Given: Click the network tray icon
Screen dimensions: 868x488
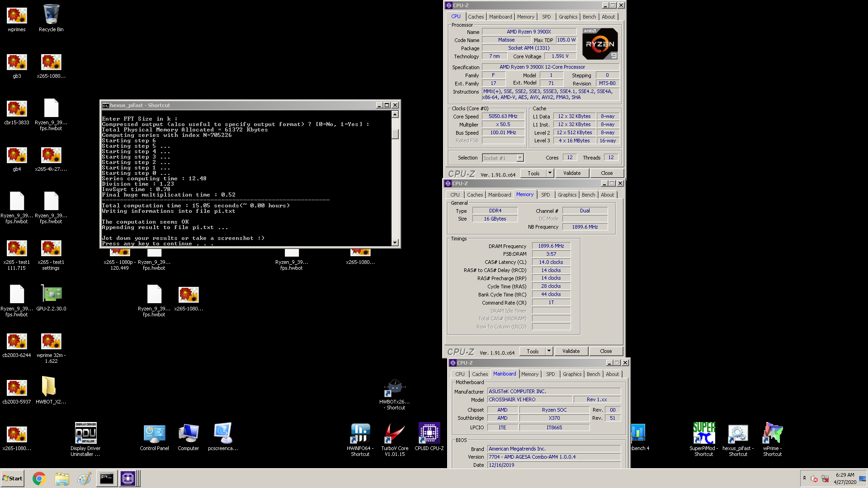Looking at the screenshot, I should (825, 479).
